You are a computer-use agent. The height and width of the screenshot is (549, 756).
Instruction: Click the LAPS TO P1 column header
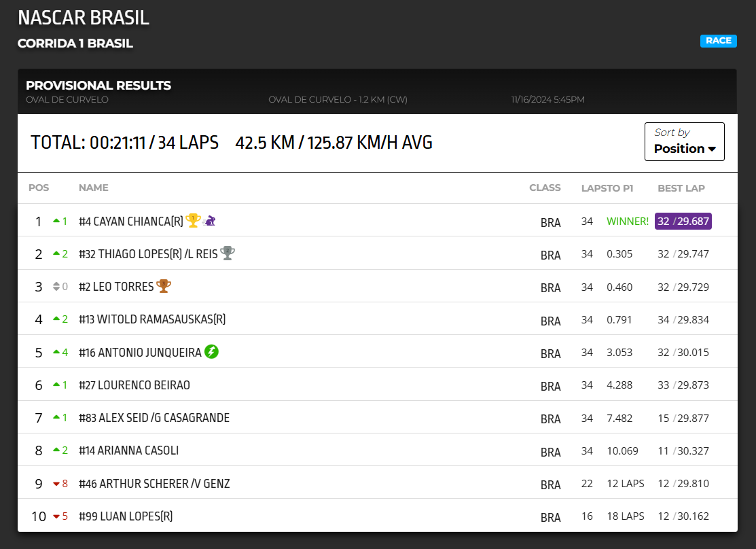[607, 188]
